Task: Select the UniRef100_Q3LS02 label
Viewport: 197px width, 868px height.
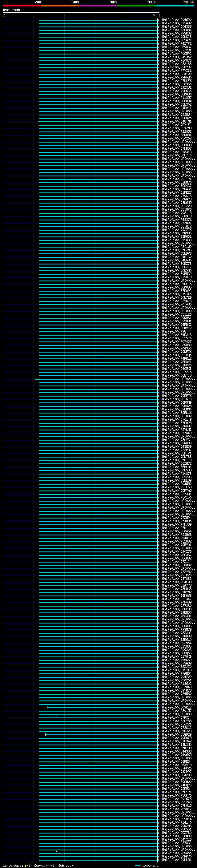Action: (177, 104)
